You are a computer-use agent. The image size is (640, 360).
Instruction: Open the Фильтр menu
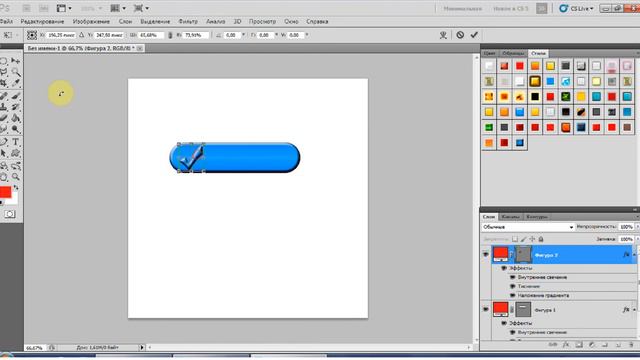click(x=188, y=21)
